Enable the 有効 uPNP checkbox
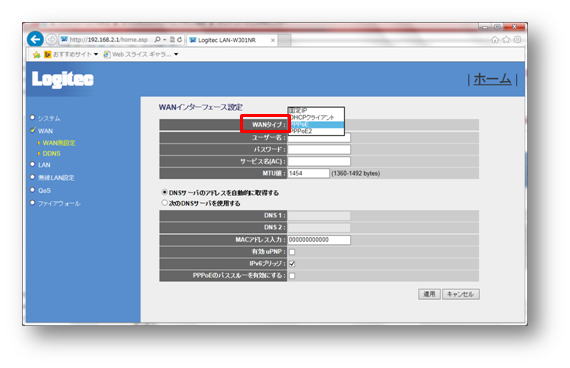The image size is (570, 368). point(292,252)
